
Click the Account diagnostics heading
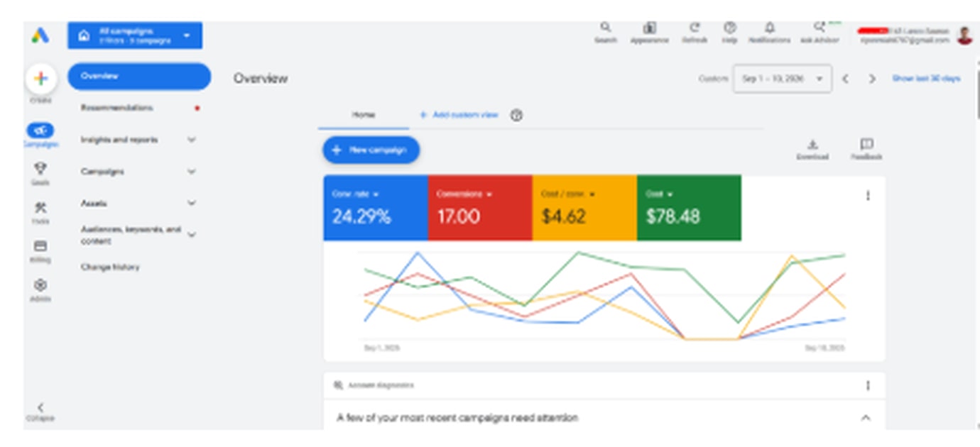pyautogui.click(x=381, y=385)
